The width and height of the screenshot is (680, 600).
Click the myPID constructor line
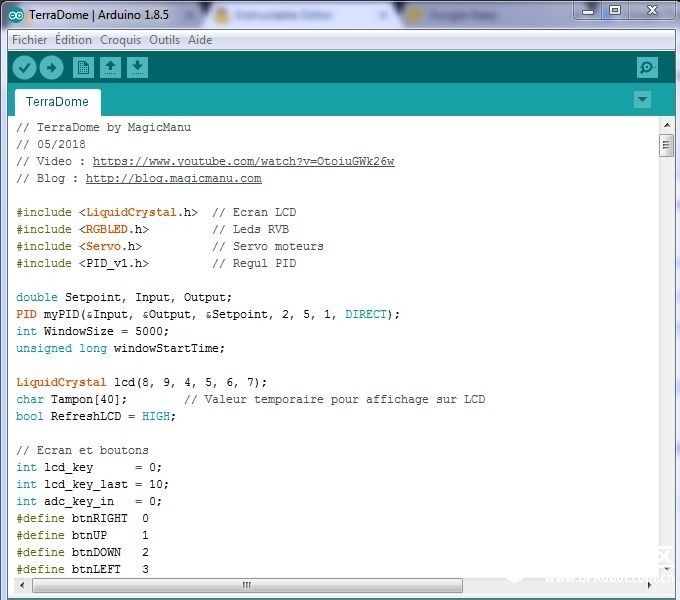point(208,314)
